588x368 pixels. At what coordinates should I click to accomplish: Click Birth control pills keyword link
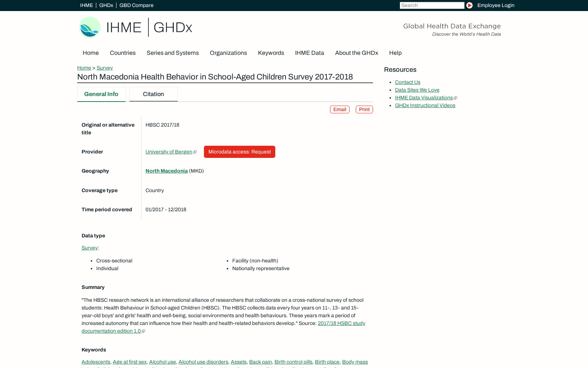click(293, 362)
